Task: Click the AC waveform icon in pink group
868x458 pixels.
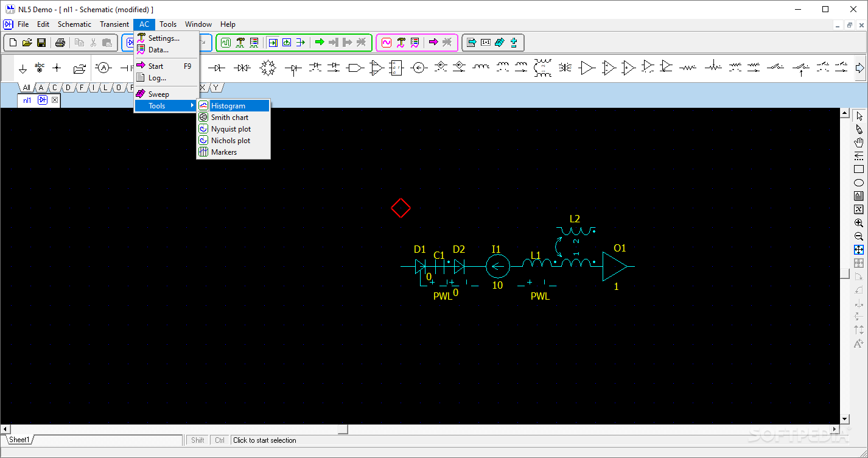Action: (387, 43)
